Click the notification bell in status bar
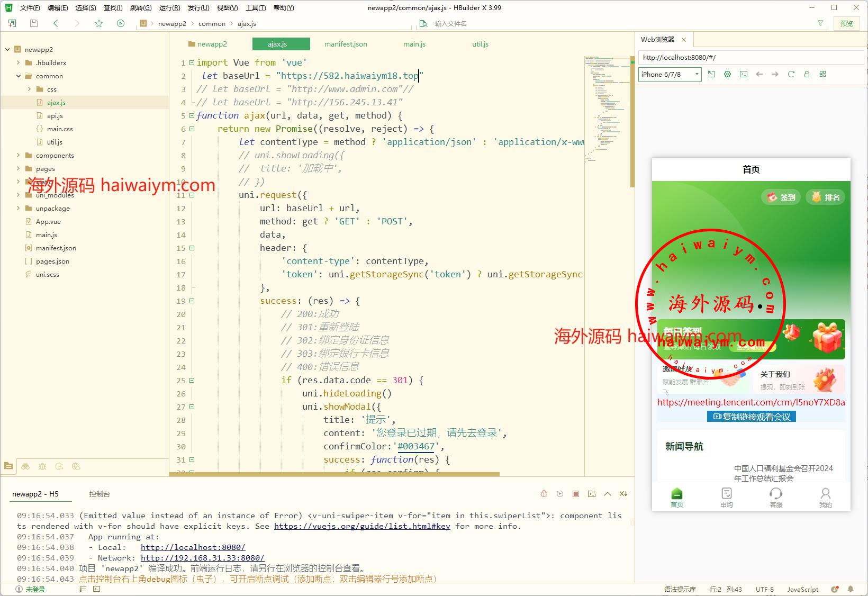Viewport: 868px width, 596px height. pyautogui.click(x=851, y=589)
